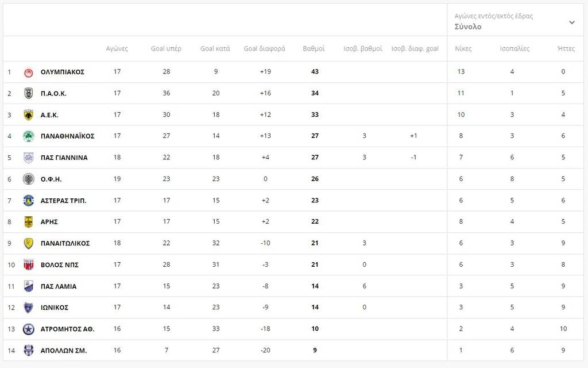Image resolution: width=588 pixels, height=368 pixels.
Task: Click the Olympiakos club crest icon
Action: coord(28,72)
